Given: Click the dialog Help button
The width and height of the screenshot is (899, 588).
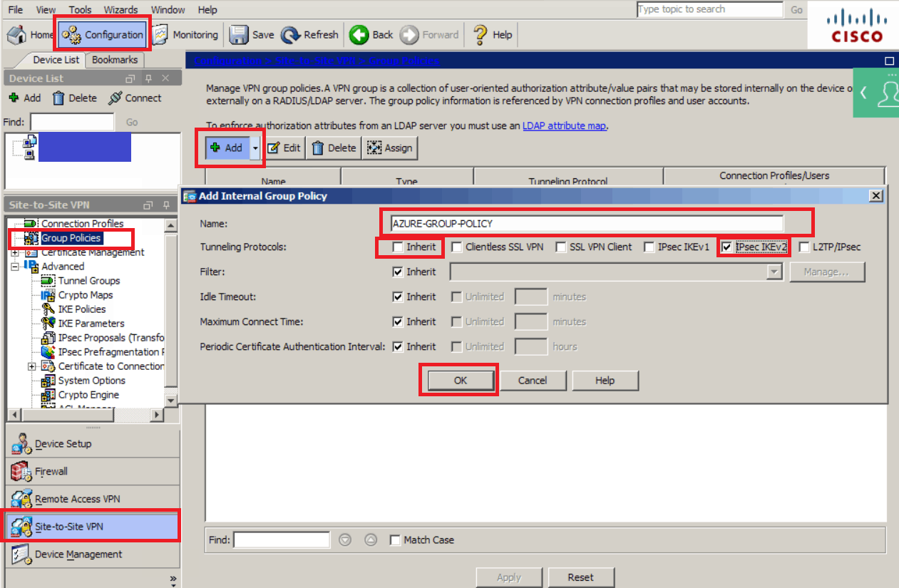Looking at the screenshot, I should pos(605,381).
